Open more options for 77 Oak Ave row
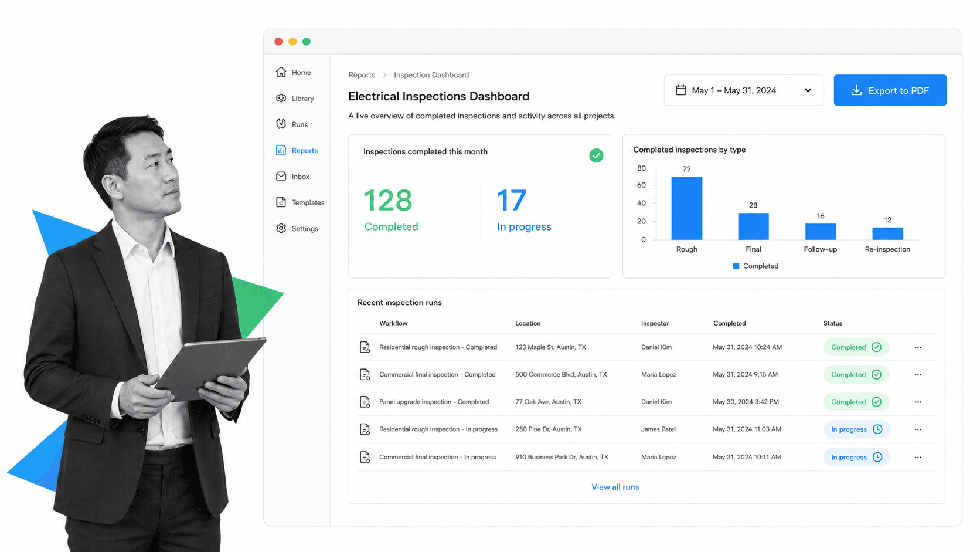Viewport: 980px width, 552px height. point(918,402)
